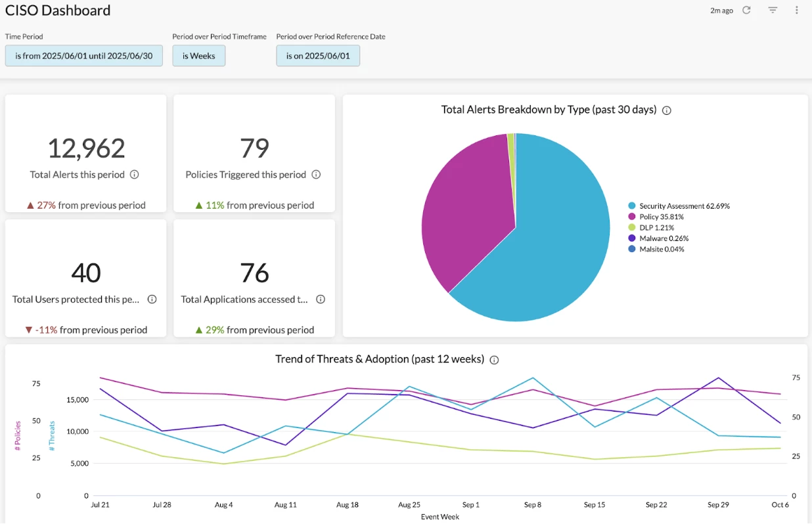Show info for Trend of Threats & Adoption
This screenshot has height=524, width=812.
[x=494, y=360]
